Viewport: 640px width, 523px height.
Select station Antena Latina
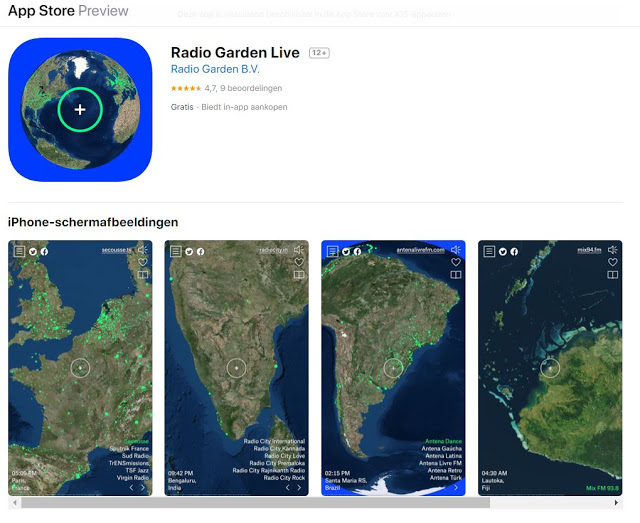(444, 456)
